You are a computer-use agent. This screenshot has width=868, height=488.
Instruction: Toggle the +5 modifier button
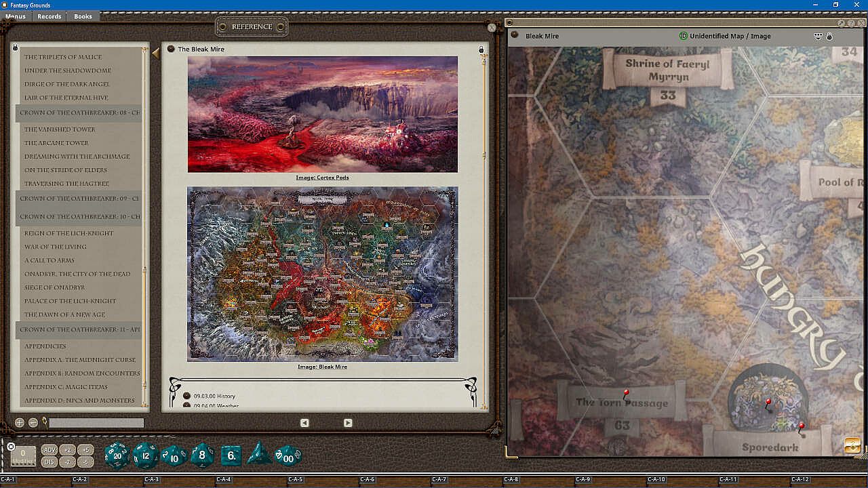[85, 450]
